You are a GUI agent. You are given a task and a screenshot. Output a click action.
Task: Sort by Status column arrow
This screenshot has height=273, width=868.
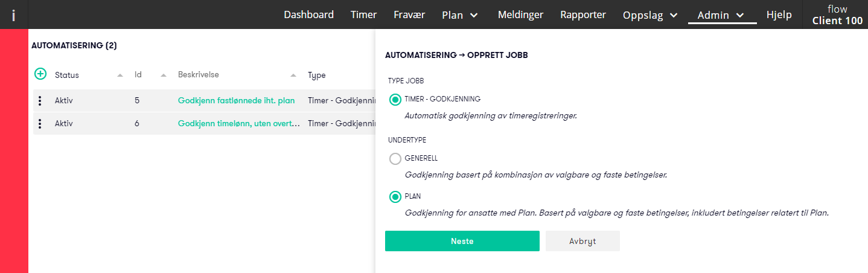click(120, 75)
